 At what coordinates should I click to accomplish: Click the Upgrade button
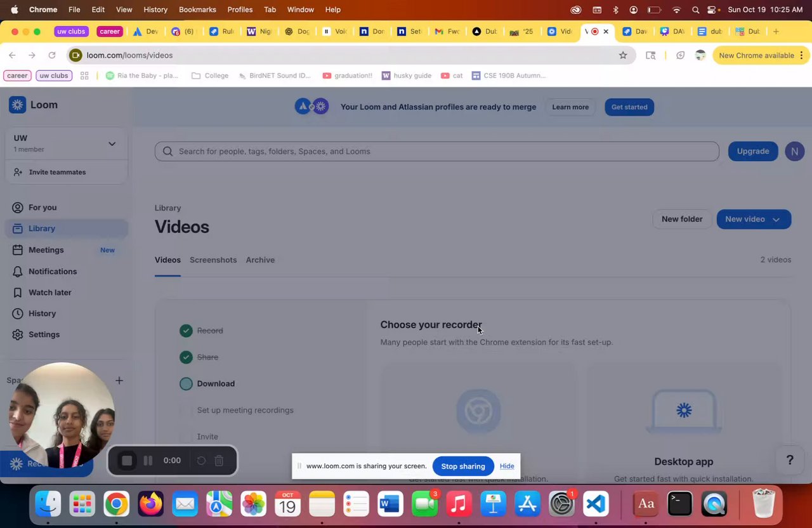click(x=753, y=151)
